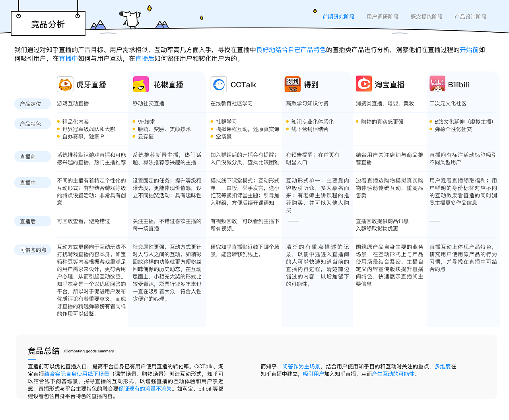Image resolution: width=509 pixels, height=420 pixels.
Task: Click the 花椒直播 column name text
Action: 168,85
